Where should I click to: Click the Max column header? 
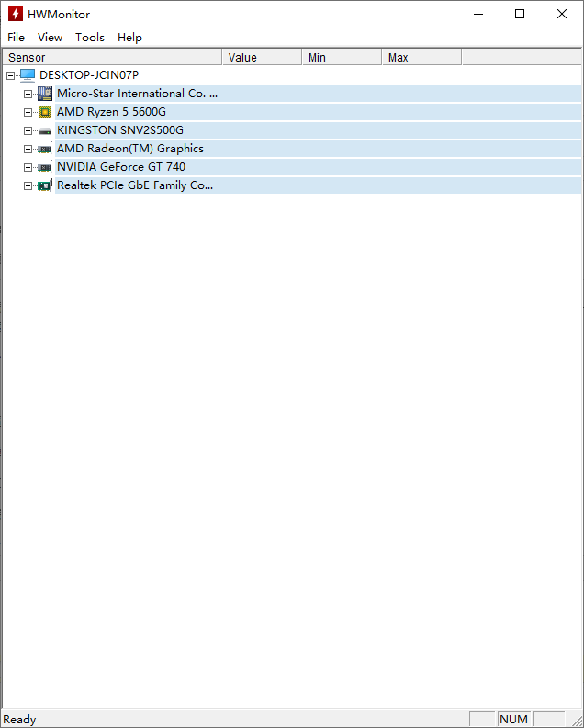tap(422, 57)
